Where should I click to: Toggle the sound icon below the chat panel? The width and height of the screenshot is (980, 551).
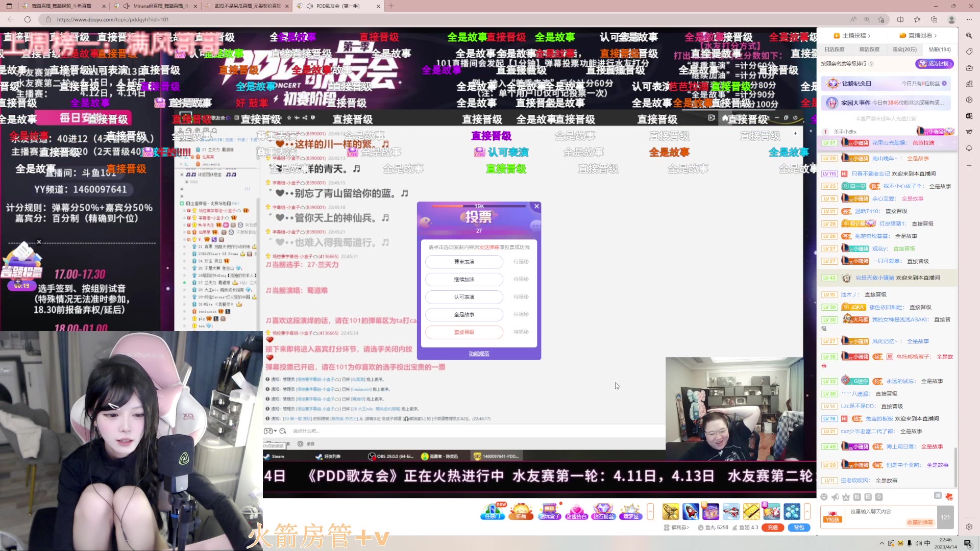(x=835, y=497)
